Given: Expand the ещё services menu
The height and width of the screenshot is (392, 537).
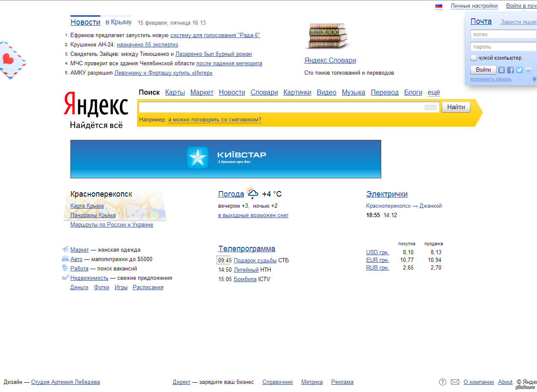Looking at the screenshot, I should [434, 92].
